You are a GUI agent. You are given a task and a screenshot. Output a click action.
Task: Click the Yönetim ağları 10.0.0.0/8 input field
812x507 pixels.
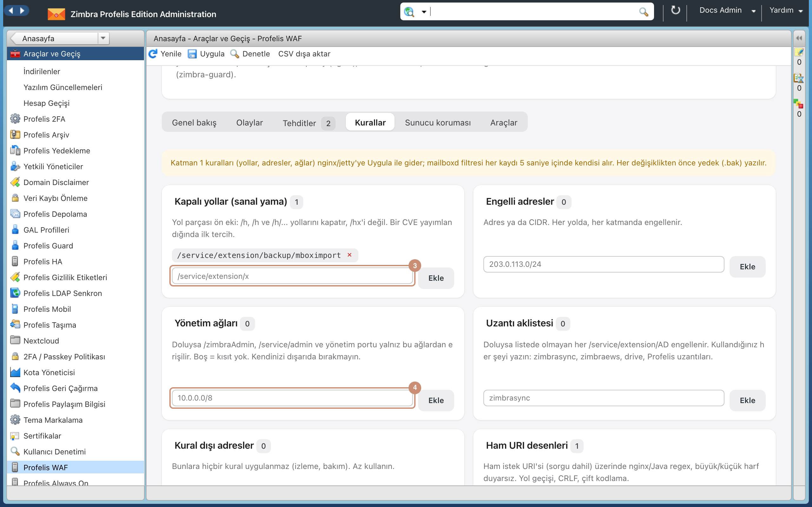(292, 398)
